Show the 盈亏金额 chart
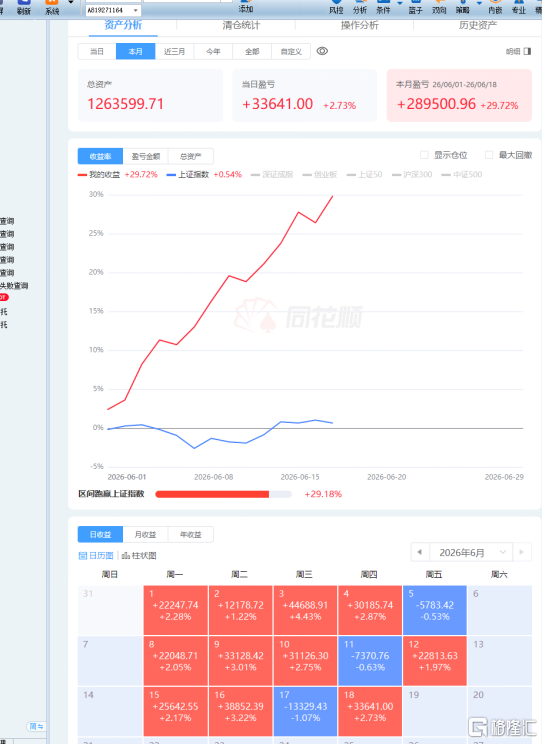543x744 pixels. click(145, 156)
